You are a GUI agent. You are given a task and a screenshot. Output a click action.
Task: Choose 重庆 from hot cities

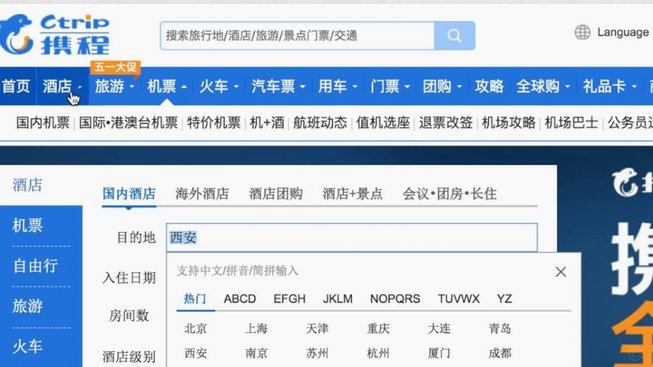point(378,329)
